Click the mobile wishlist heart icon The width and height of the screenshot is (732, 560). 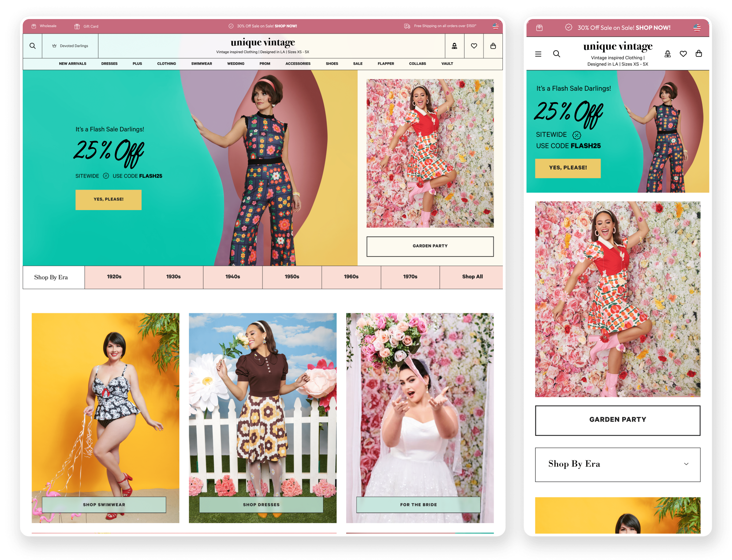683,54
